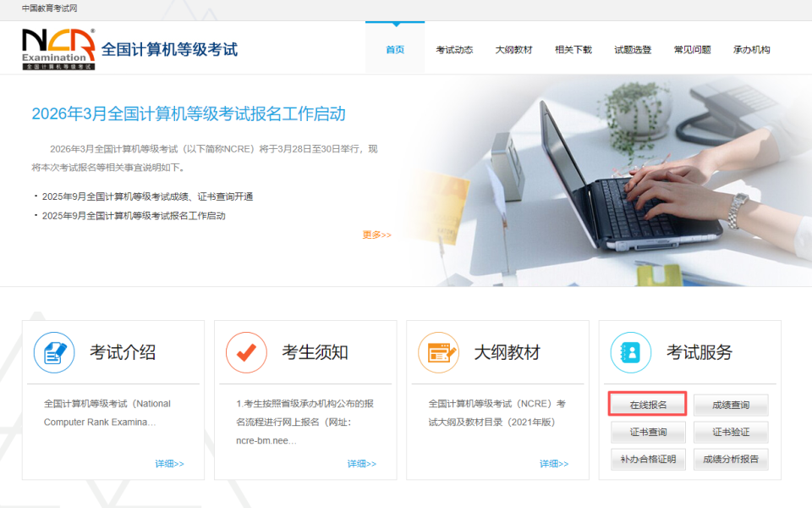
Task: Select 相关下载 in the top menu
Action: pyautogui.click(x=573, y=50)
